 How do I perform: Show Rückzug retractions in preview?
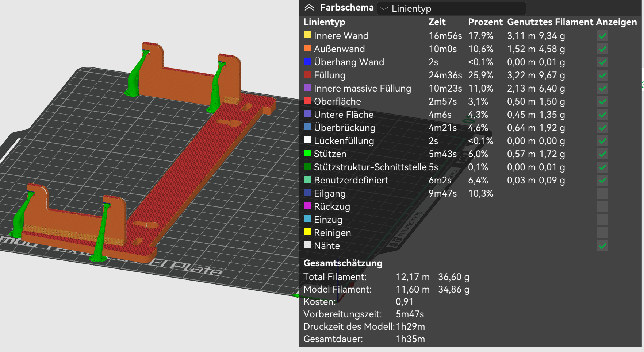click(x=602, y=206)
